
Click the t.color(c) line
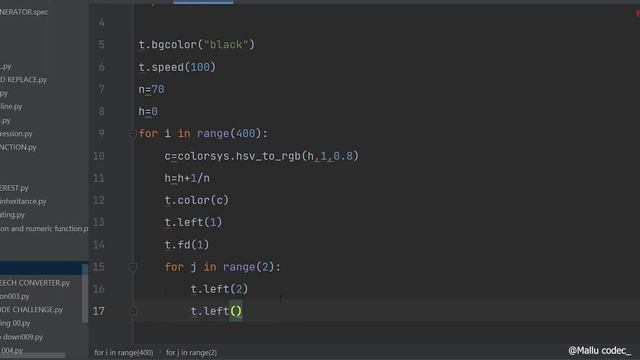196,200
